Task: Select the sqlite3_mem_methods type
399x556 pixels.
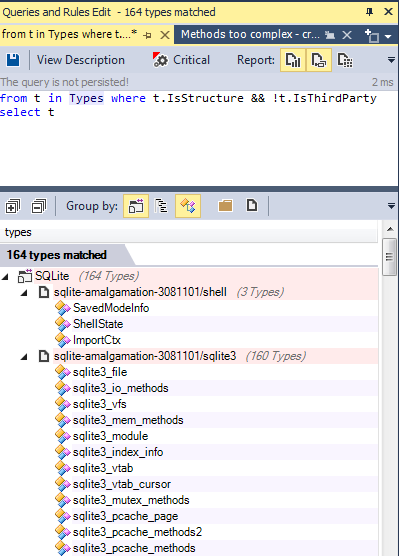Action: click(x=128, y=420)
